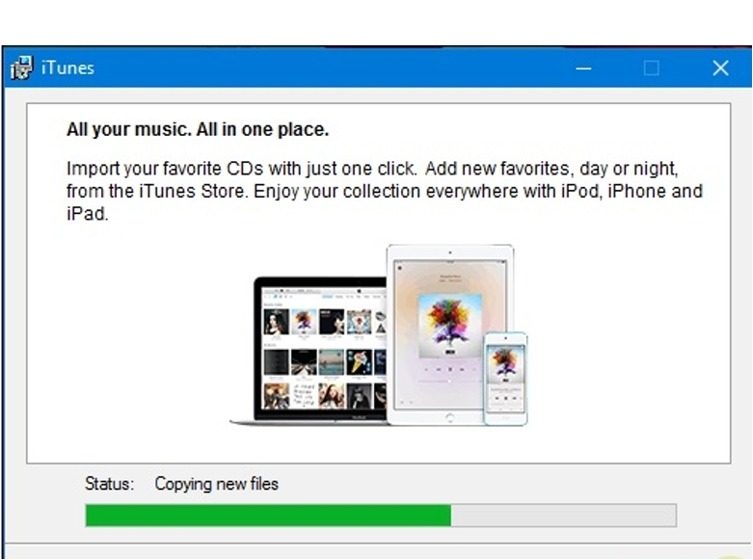Image resolution: width=753 pixels, height=560 pixels.
Task: Click the disabled maximize button
Action: coord(651,68)
